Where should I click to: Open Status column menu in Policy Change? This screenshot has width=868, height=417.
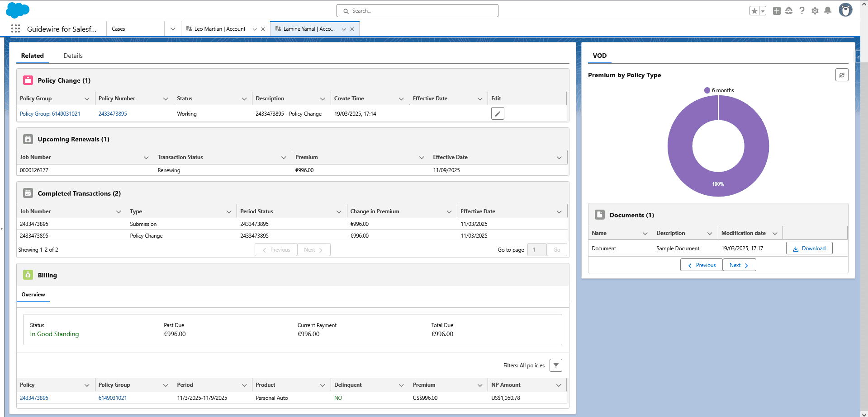244,98
